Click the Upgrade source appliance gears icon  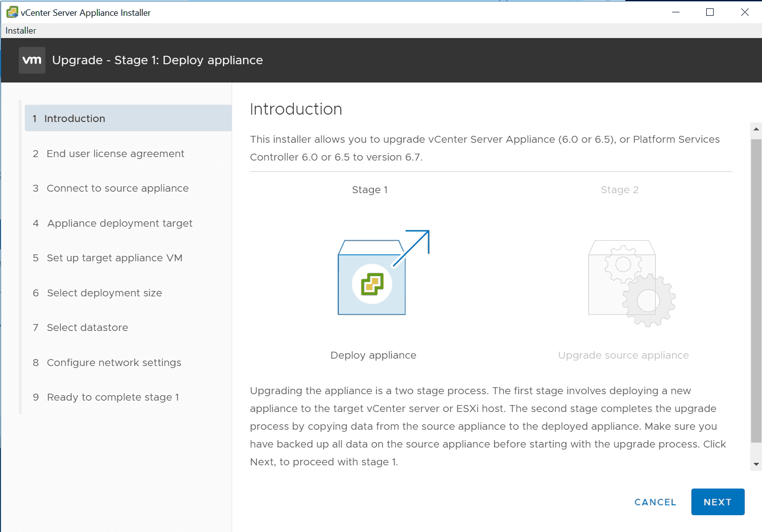point(632,284)
